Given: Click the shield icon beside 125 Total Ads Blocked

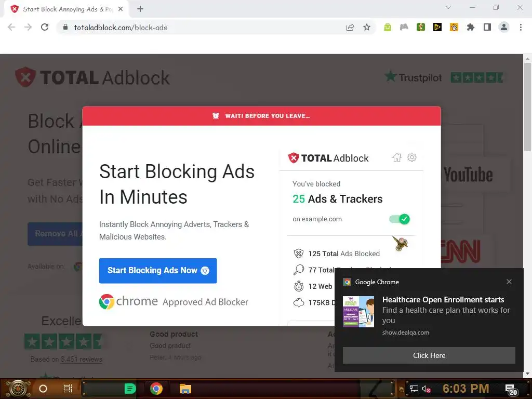Looking at the screenshot, I should pyautogui.click(x=299, y=254).
